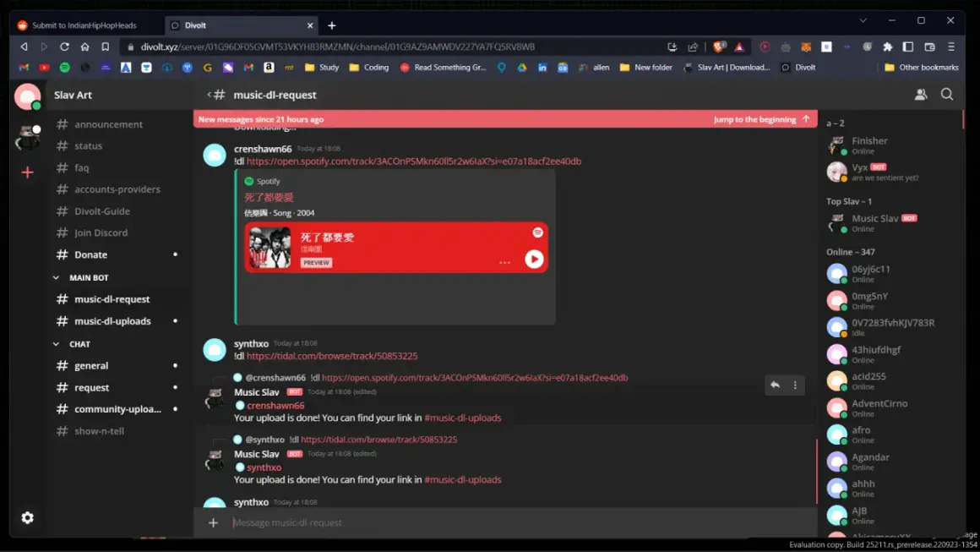Open the members list icon
980x552 pixels.
[x=921, y=95]
